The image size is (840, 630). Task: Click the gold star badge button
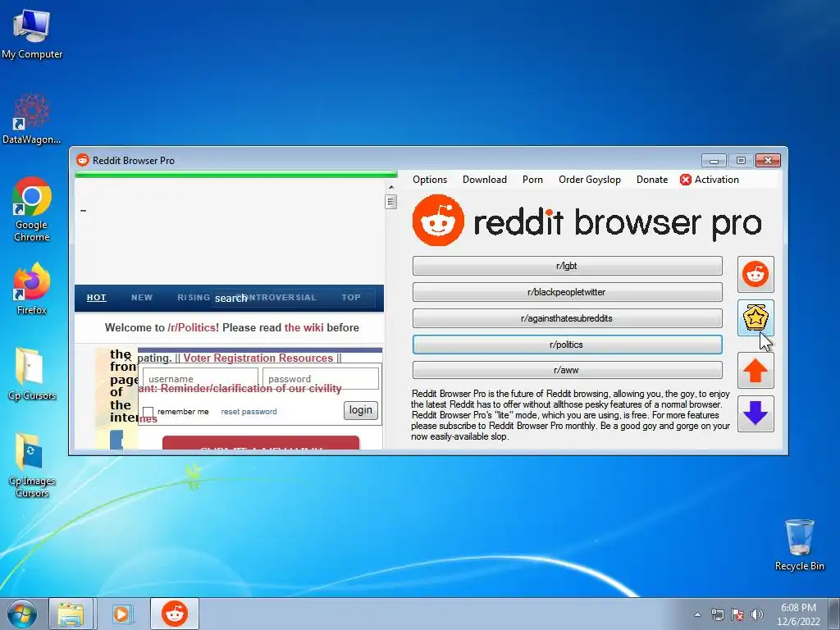tap(756, 318)
